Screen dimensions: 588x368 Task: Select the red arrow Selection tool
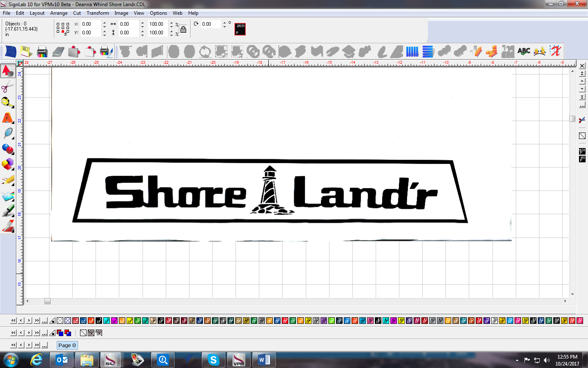7,70
